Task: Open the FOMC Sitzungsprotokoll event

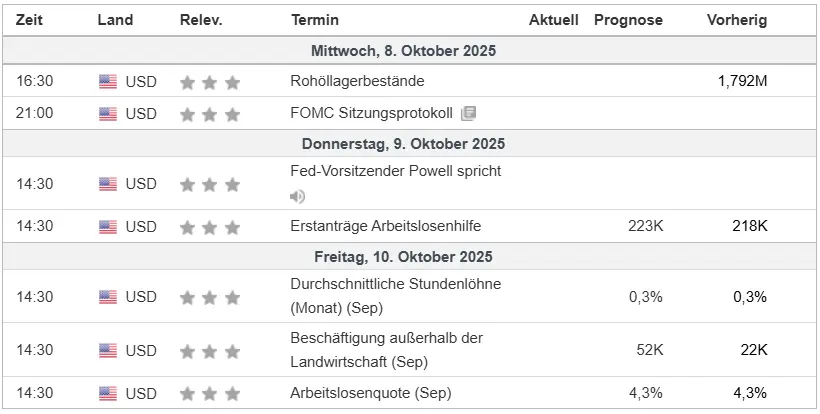Action: tap(371, 113)
